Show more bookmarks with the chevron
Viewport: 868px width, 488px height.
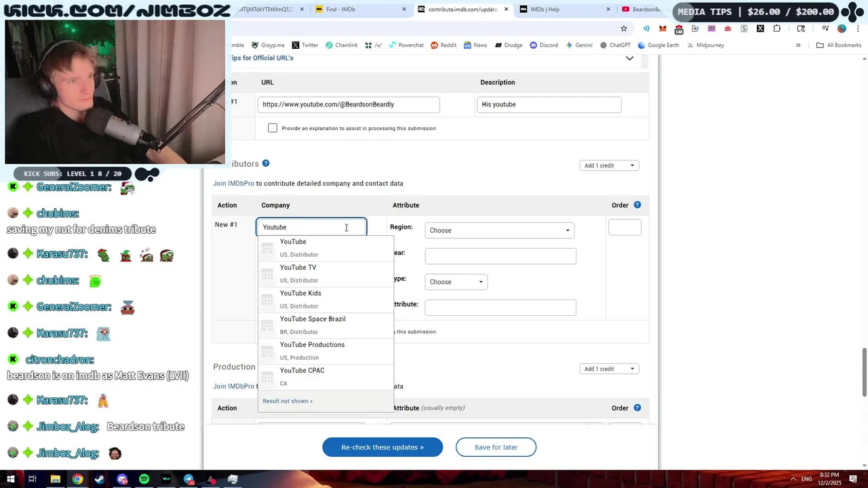click(x=798, y=45)
